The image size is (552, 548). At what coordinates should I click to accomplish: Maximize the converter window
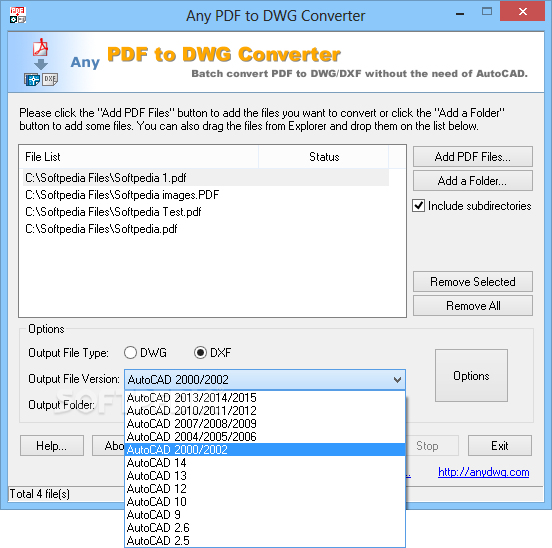coord(487,12)
